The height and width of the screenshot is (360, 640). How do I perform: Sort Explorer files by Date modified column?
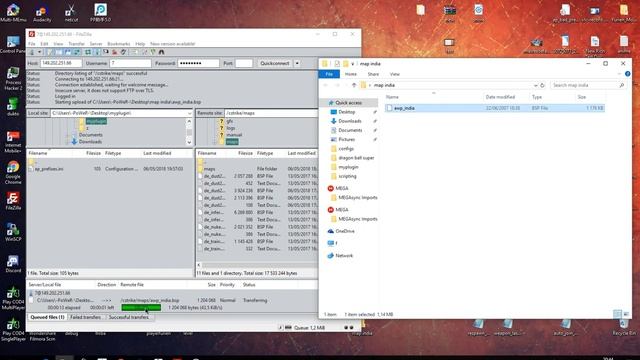tap(500, 97)
